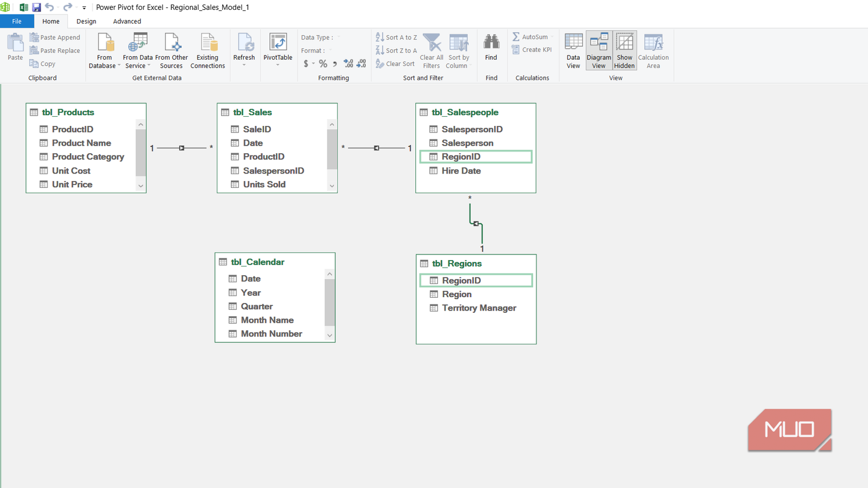Open From Data Service dropdown
This screenshot has height=488, width=868.
click(138, 51)
